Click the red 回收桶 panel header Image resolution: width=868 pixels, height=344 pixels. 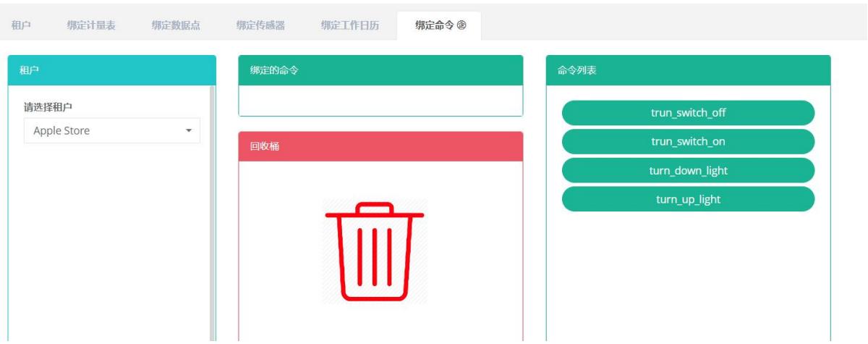(x=380, y=146)
